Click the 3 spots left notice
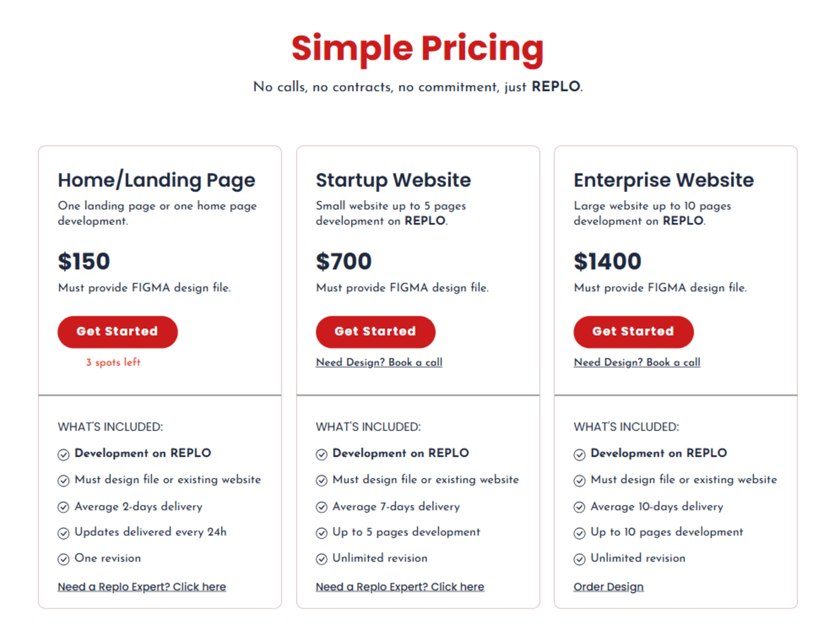 (113, 362)
